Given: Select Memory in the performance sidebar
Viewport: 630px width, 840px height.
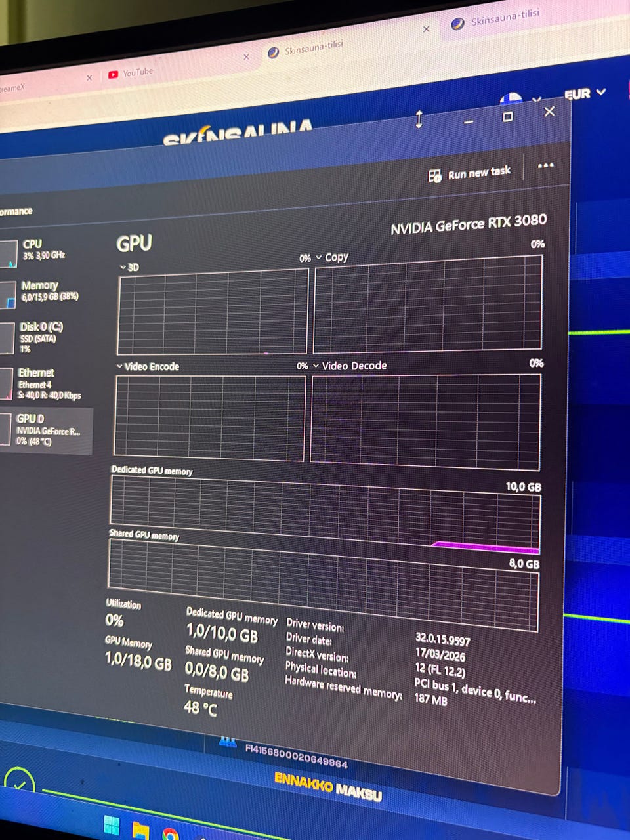Looking at the screenshot, I should click(x=47, y=291).
